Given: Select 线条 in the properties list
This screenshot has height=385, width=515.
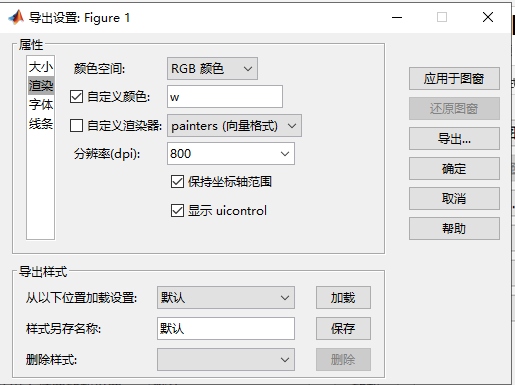Looking at the screenshot, I should (41, 124).
